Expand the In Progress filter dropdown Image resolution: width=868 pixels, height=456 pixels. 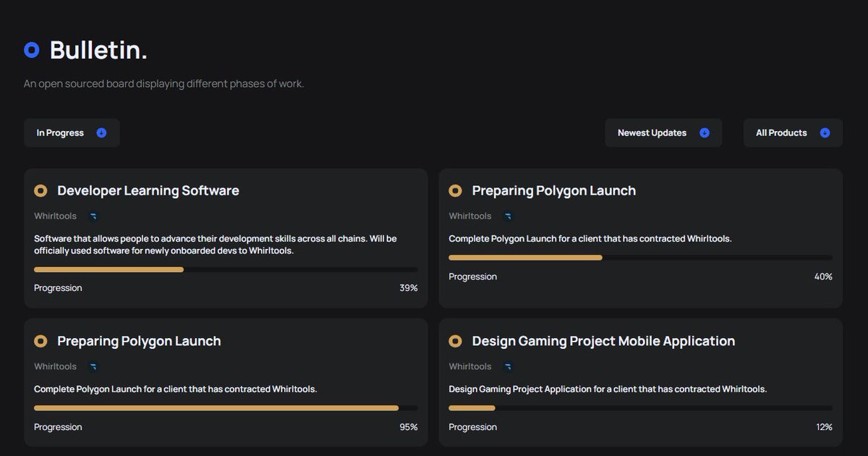tap(101, 132)
